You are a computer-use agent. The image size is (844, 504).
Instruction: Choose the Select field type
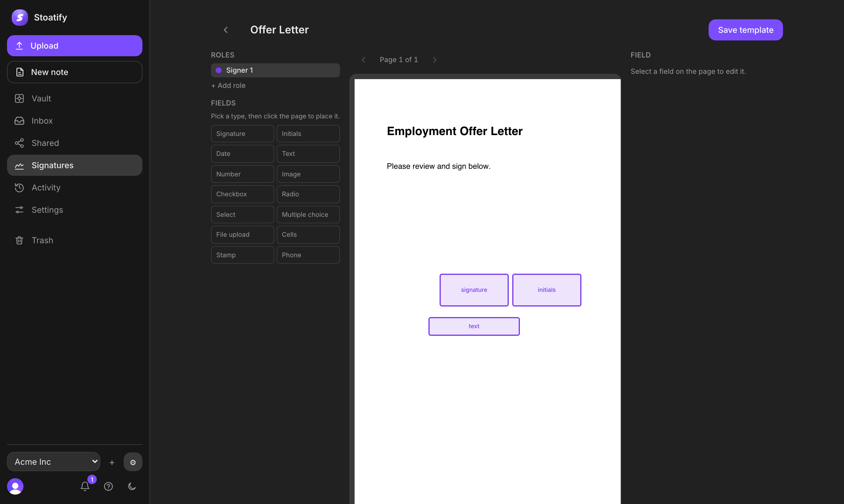[242, 214]
